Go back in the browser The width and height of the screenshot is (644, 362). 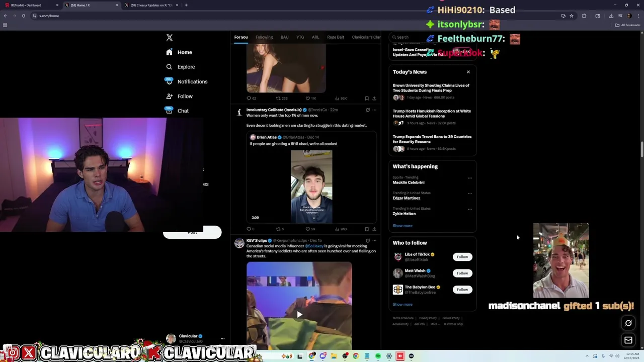[6, 16]
